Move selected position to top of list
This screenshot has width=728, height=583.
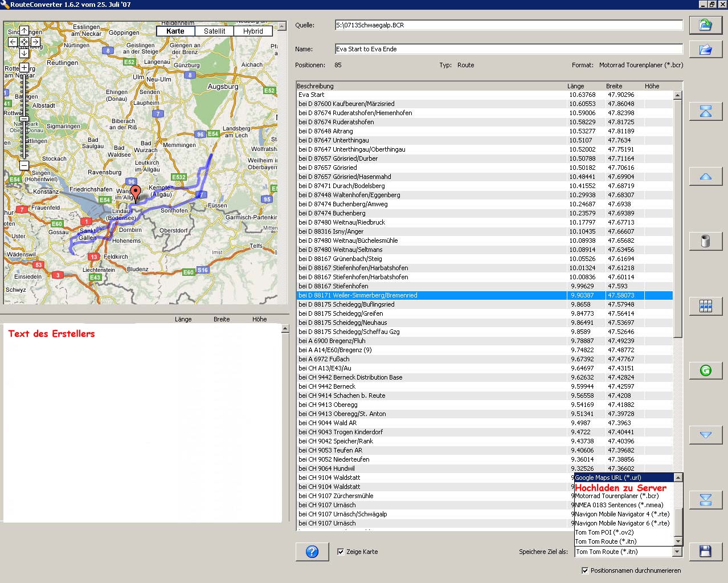(x=705, y=112)
